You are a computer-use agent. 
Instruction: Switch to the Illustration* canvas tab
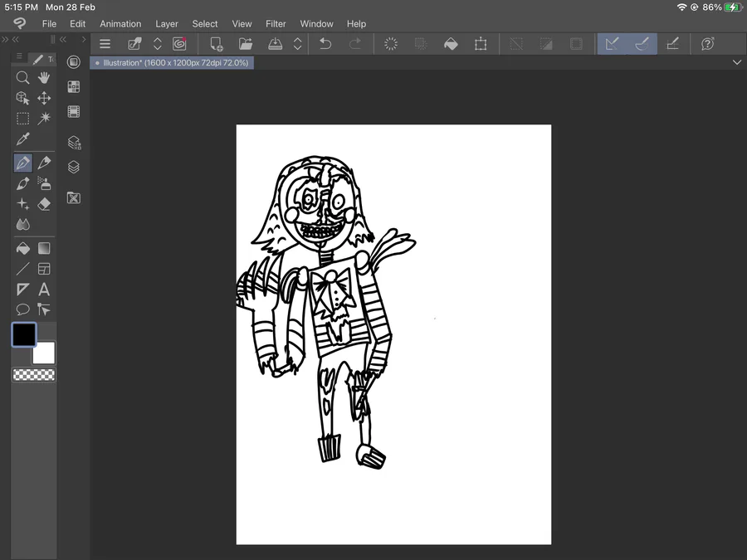pos(172,63)
